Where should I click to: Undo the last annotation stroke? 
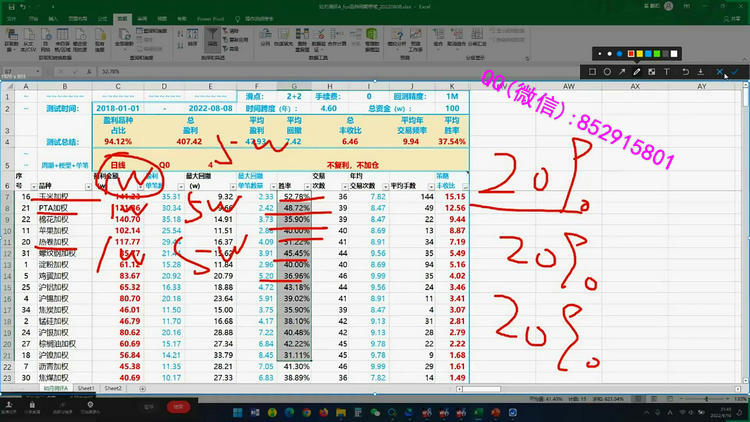(x=685, y=72)
